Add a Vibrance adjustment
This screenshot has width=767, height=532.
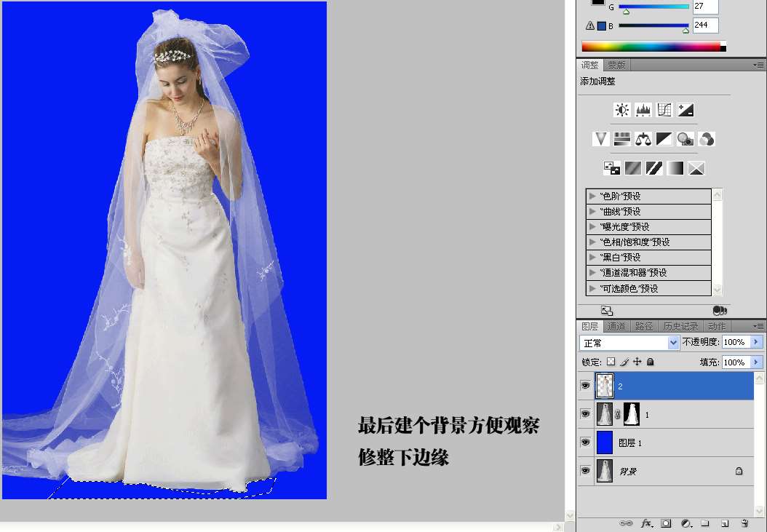tap(600, 139)
